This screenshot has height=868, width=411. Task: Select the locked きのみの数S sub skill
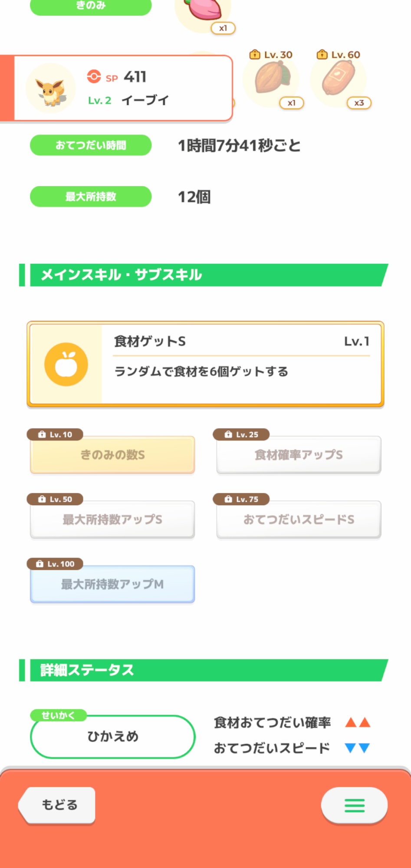112,455
